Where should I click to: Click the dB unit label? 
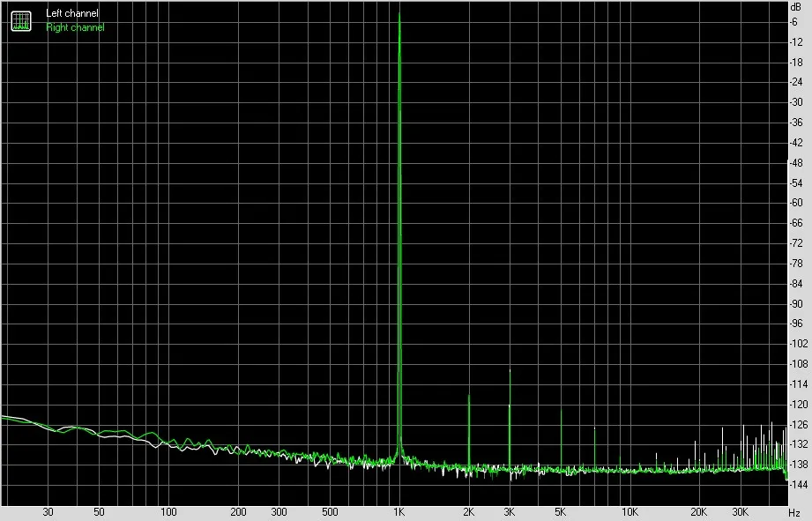coord(795,7)
